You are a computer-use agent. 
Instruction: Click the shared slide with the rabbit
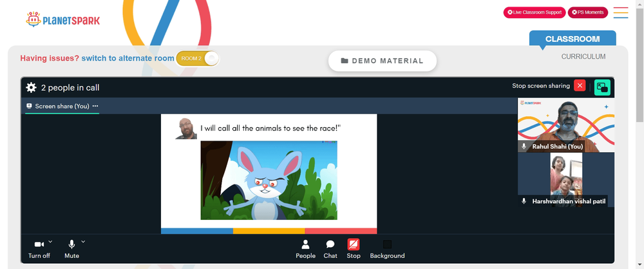coord(269,174)
